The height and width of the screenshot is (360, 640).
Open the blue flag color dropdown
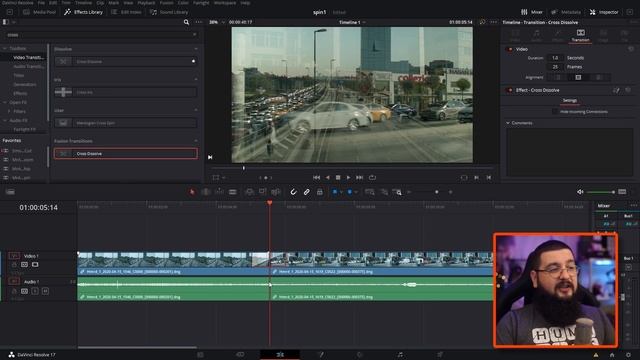[x=341, y=192]
